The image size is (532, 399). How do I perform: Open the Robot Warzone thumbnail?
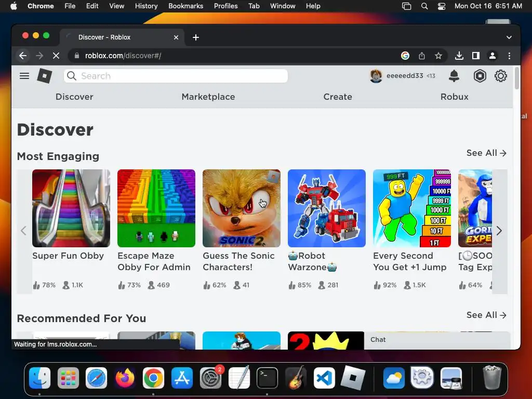[327, 208]
